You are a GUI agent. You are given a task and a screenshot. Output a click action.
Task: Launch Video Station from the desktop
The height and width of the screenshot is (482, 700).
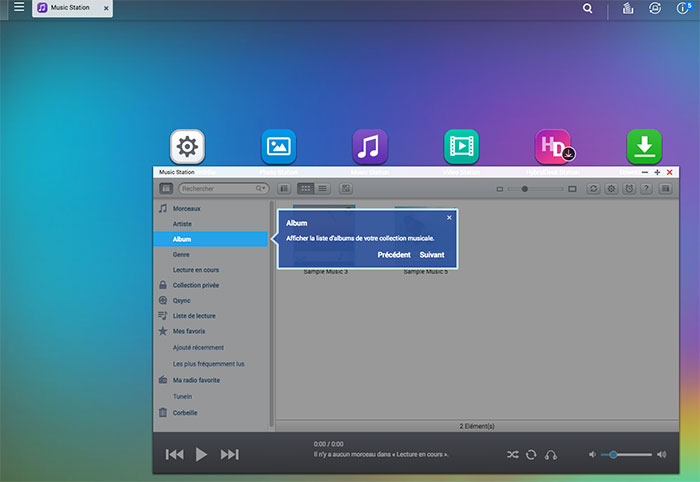point(462,146)
